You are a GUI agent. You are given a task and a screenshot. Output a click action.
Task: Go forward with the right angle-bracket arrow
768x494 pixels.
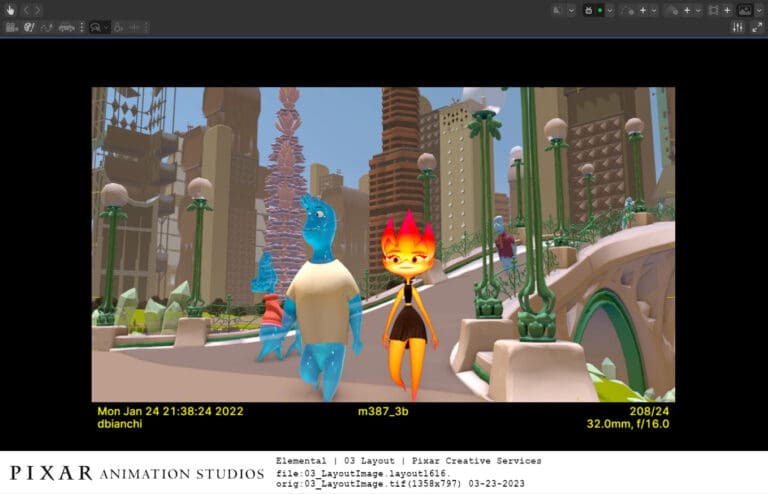click(x=38, y=10)
